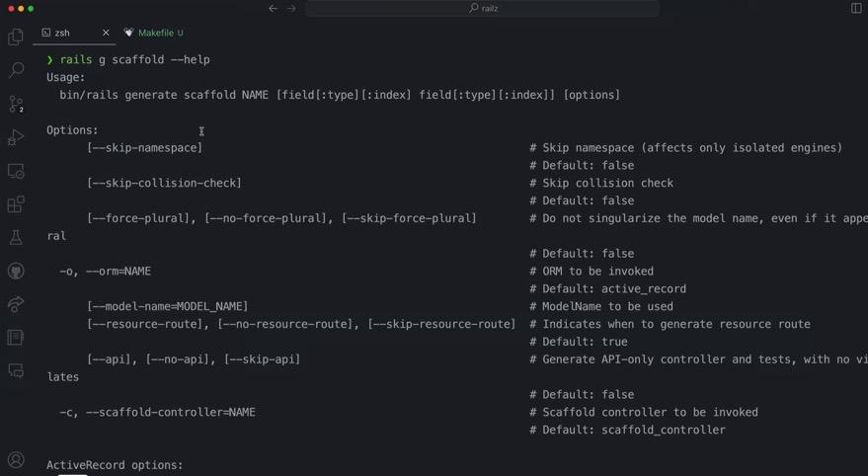
Task: Go forward with the right arrow
Action: click(291, 9)
